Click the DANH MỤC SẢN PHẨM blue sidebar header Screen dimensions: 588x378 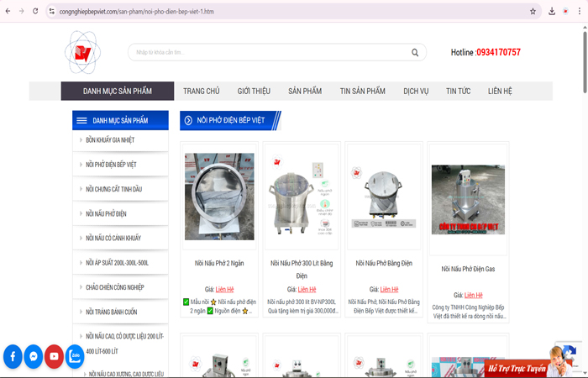click(x=120, y=120)
